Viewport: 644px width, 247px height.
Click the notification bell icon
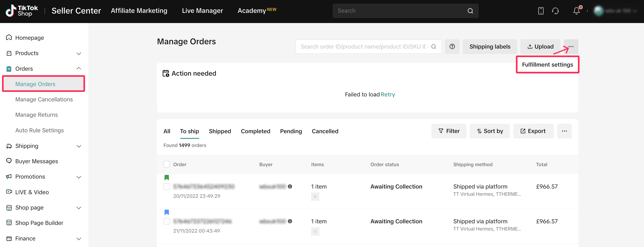576,11
